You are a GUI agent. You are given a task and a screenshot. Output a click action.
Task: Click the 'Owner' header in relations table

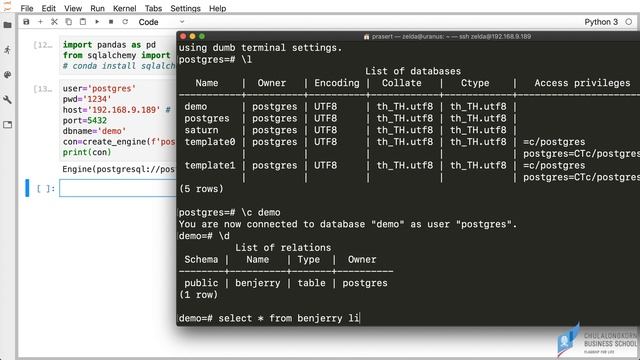(x=362, y=259)
